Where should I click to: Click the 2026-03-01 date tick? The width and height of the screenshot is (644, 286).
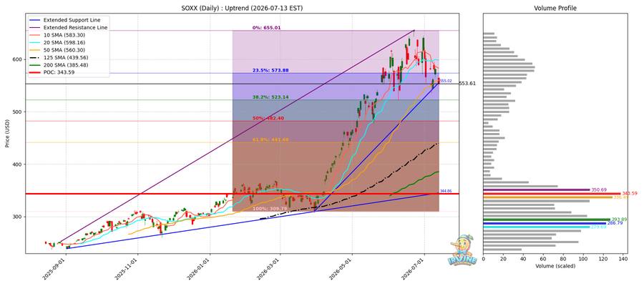coord(267,270)
